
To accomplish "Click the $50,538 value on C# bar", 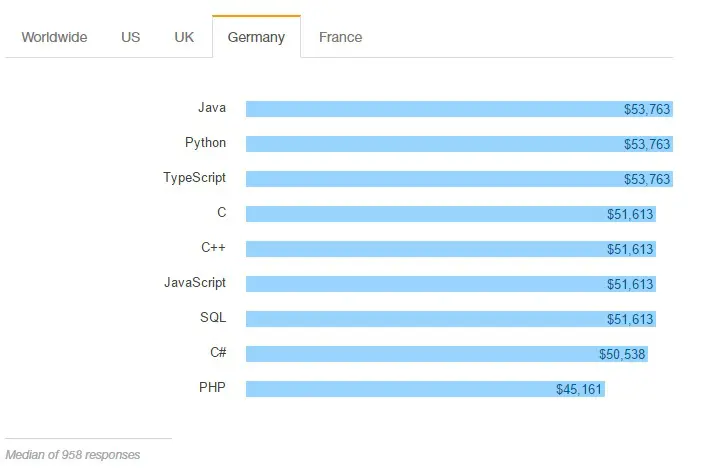I will click(x=622, y=354).
